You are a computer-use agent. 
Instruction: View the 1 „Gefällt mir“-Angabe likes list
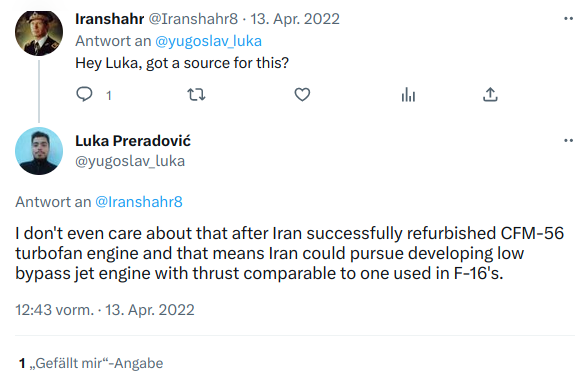coord(91,363)
